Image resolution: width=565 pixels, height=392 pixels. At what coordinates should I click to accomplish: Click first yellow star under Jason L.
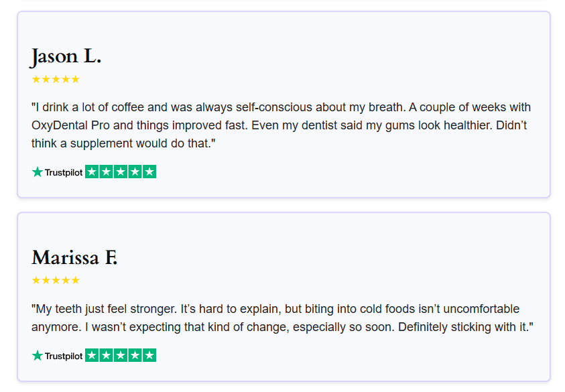(36, 79)
